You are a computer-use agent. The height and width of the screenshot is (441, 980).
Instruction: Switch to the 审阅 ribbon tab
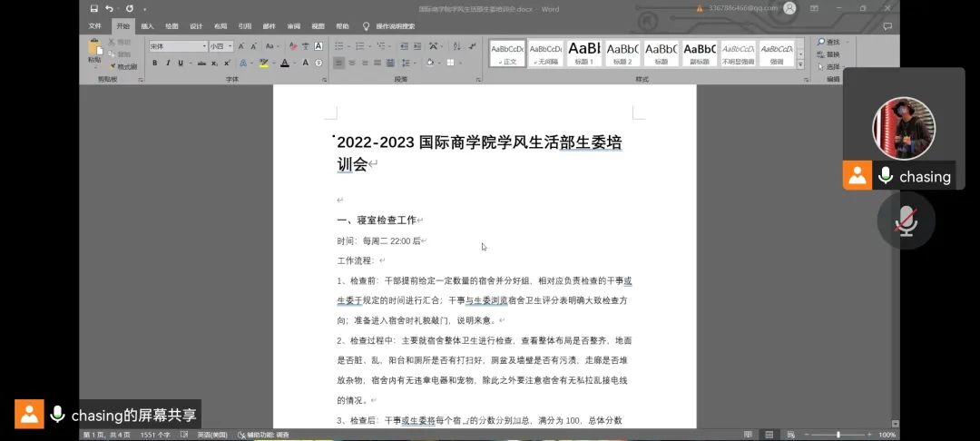[293, 26]
